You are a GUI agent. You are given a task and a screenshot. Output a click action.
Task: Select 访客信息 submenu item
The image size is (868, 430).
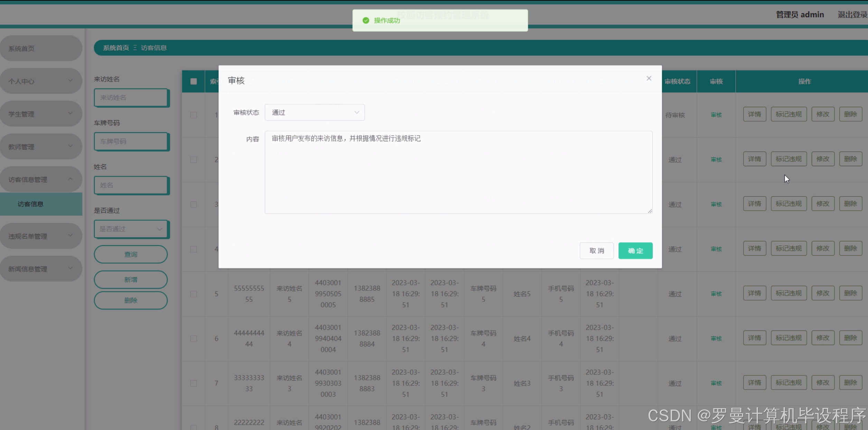pyautogui.click(x=30, y=204)
